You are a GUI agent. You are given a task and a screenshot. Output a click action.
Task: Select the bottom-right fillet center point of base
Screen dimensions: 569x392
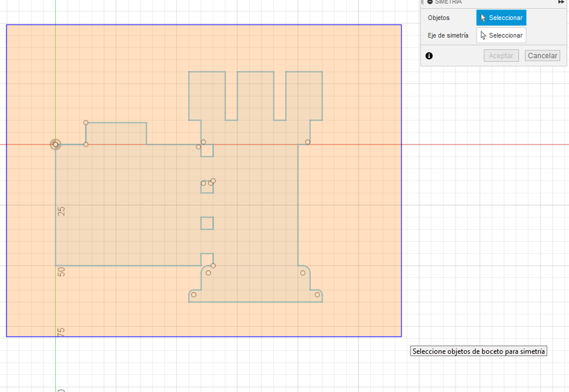pyautogui.click(x=317, y=294)
